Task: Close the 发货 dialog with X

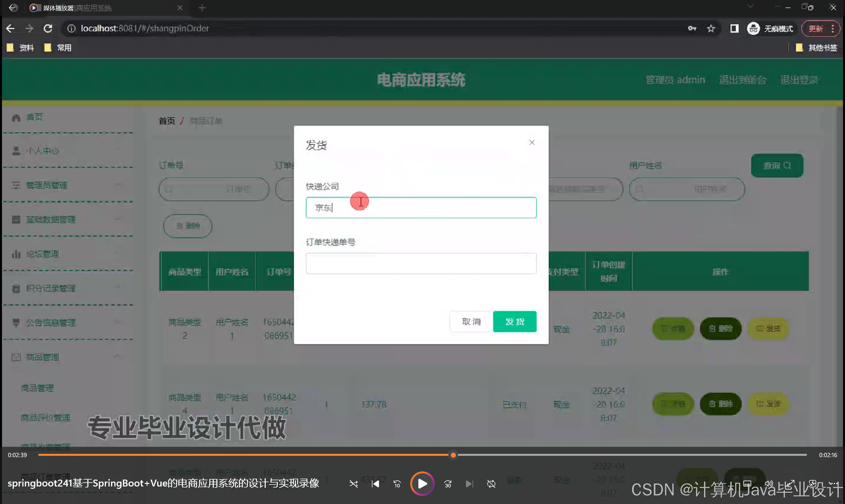Action: click(532, 143)
